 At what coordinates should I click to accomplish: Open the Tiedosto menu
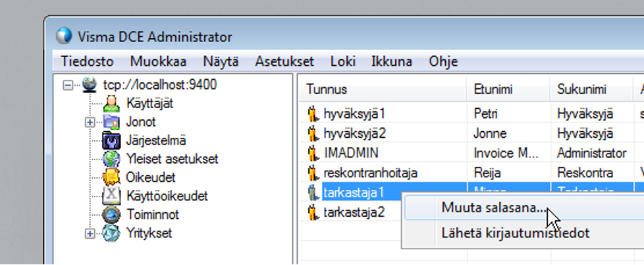(87, 62)
